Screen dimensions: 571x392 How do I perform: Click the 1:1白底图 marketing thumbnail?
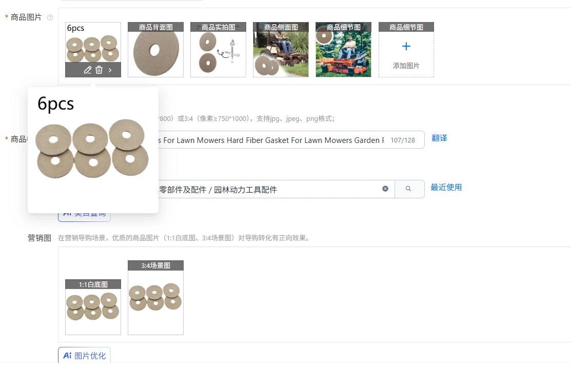coord(93,307)
